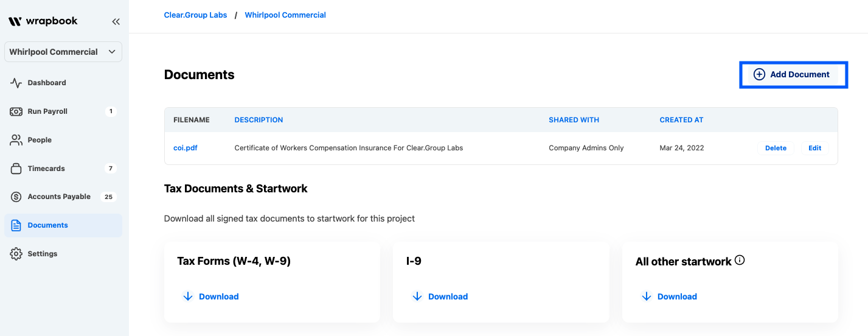868x336 pixels.
Task: Open the Documents sidebar menu item
Action: tap(47, 225)
